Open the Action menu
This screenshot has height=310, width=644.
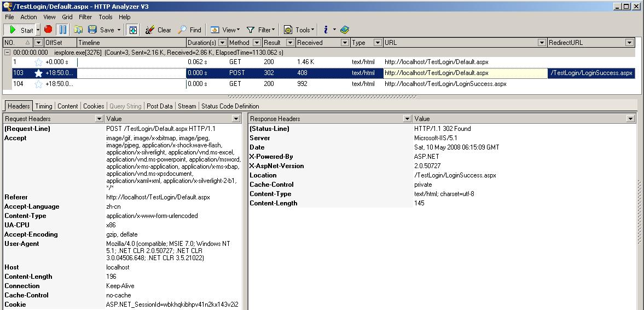click(29, 17)
